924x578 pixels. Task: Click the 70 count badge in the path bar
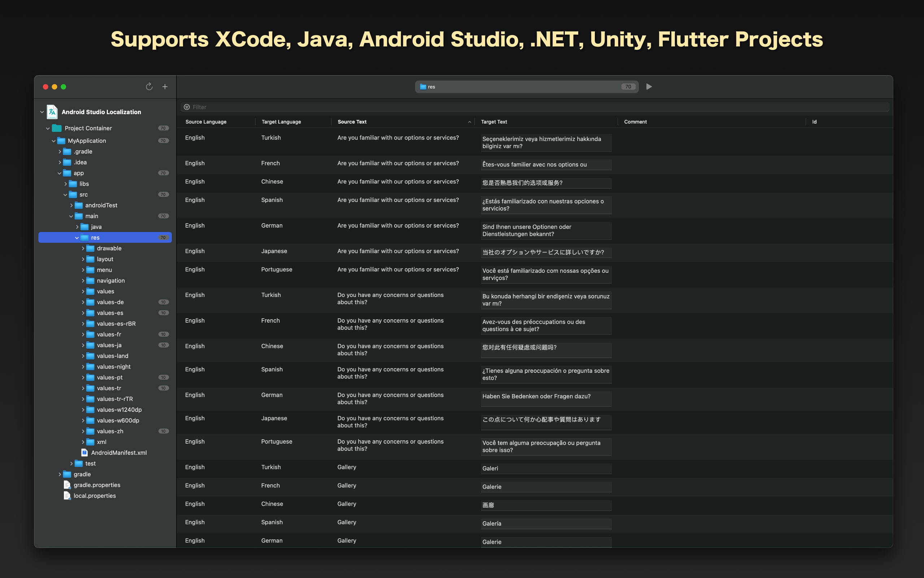tap(628, 87)
